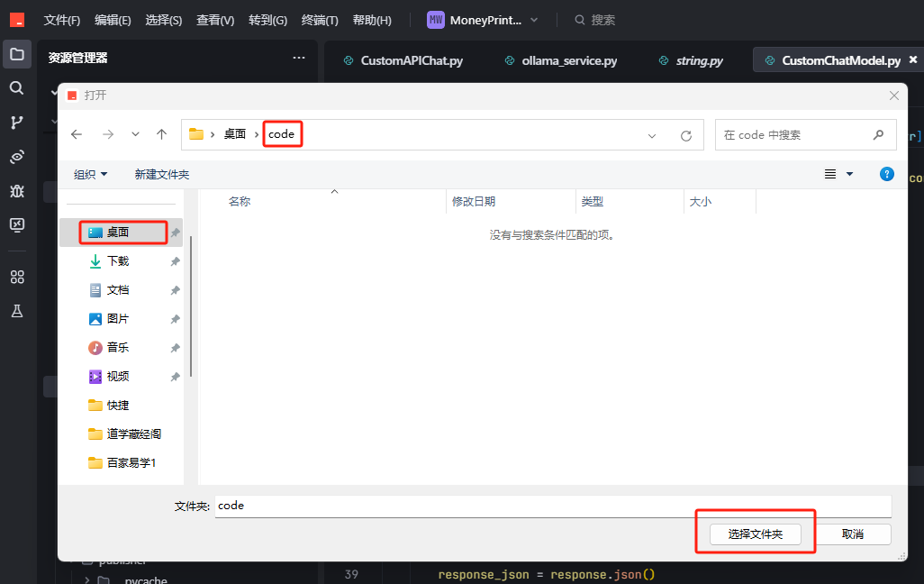The height and width of the screenshot is (584, 924).
Task: Open the debug bug icon in activity bar
Action: click(x=17, y=190)
